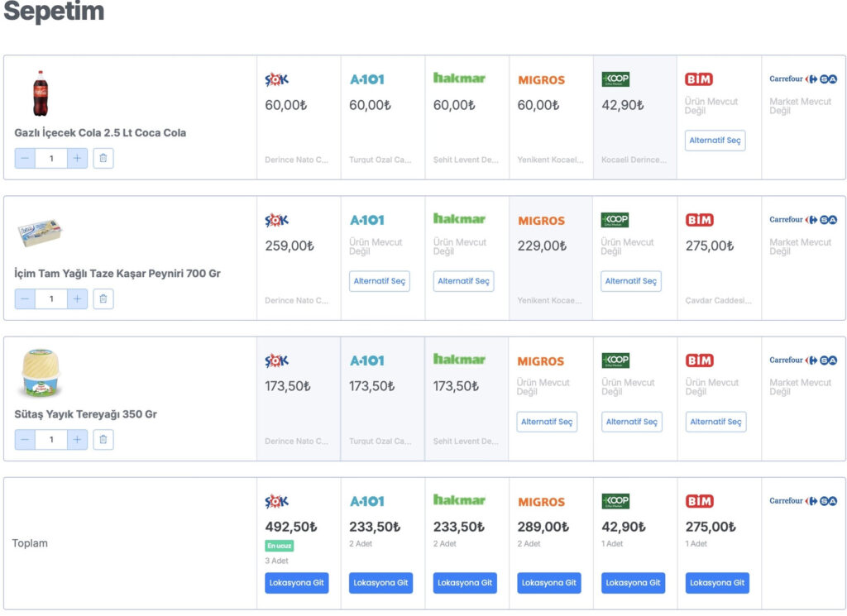Open Lokasyona Git for A101 total
The width and height of the screenshot is (847, 616).
coord(380,583)
